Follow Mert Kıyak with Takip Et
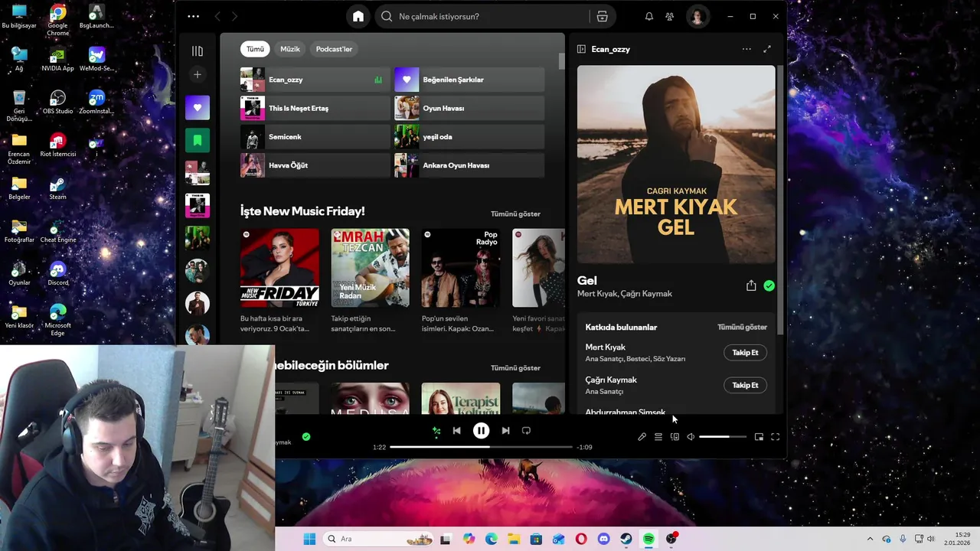This screenshot has height=551, width=980. point(745,353)
